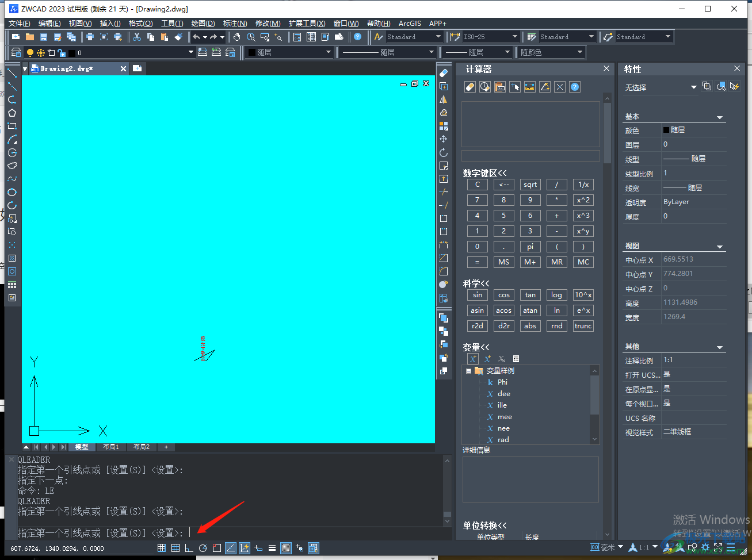The height and width of the screenshot is (560, 752).
Task: Click the trunc function button
Action: (583, 326)
